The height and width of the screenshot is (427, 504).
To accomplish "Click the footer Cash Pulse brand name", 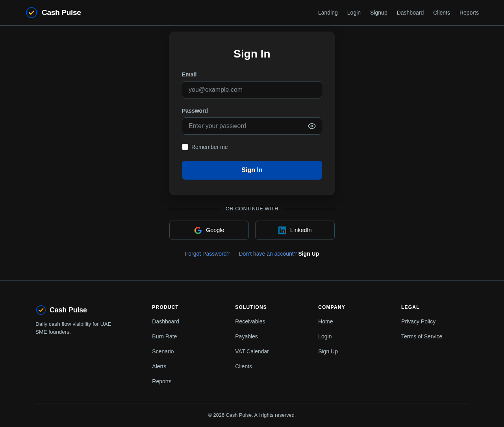I will pos(68,310).
